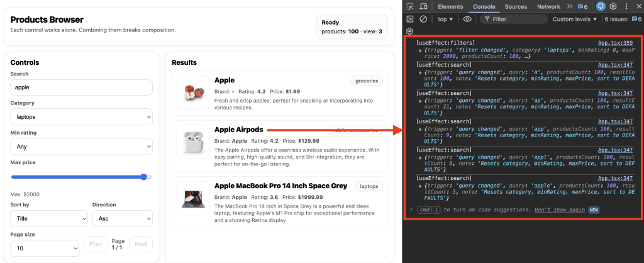Expand the logged object with query 'ap'
The height and width of the screenshot is (263, 644).
pyautogui.click(x=420, y=101)
